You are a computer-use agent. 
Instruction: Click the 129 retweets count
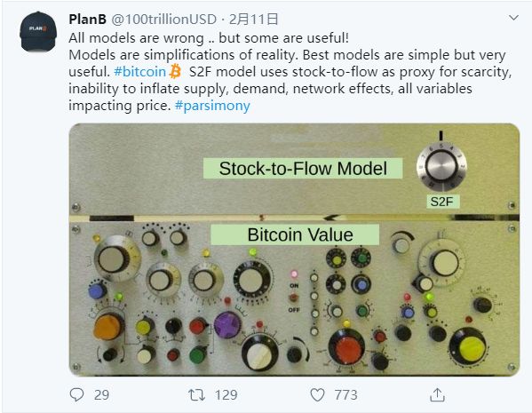pyautogui.click(x=226, y=395)
